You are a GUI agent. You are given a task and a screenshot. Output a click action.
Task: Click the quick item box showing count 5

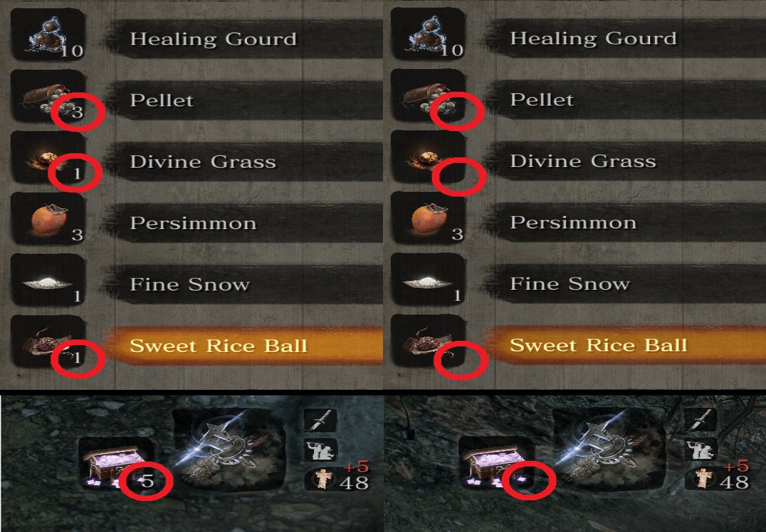116,464
